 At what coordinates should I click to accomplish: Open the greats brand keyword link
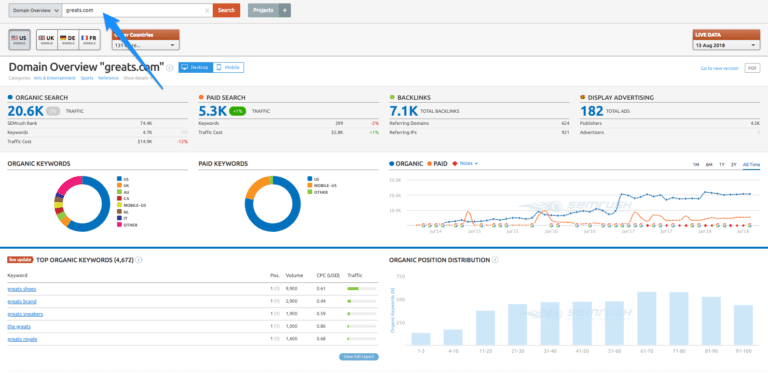pos(22,302)
